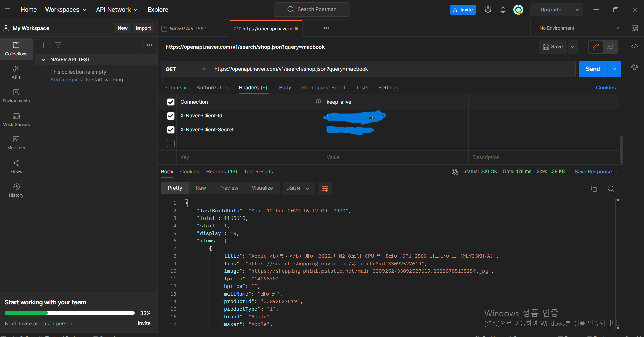Open the request Body tab
This screenshot has width=644, height=337.
point(285,88)
